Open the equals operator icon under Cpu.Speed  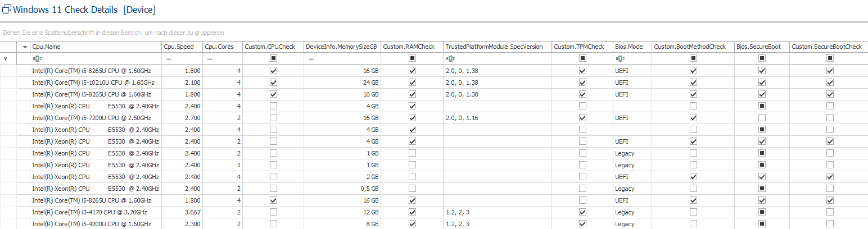(168, 58)
